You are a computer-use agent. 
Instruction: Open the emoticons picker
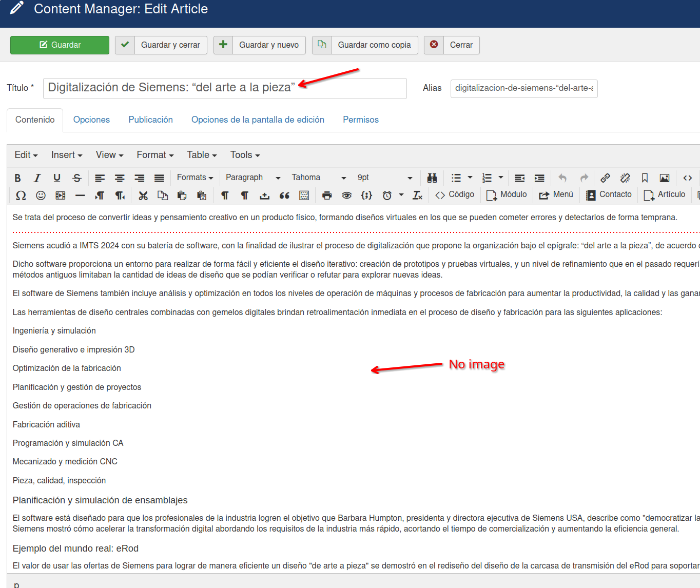pos(41,195)
